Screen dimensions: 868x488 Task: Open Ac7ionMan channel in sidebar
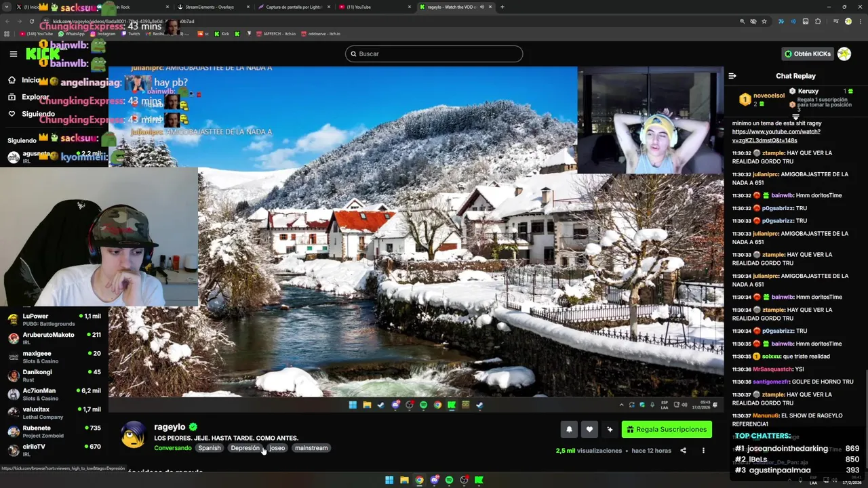pos(54,394)
